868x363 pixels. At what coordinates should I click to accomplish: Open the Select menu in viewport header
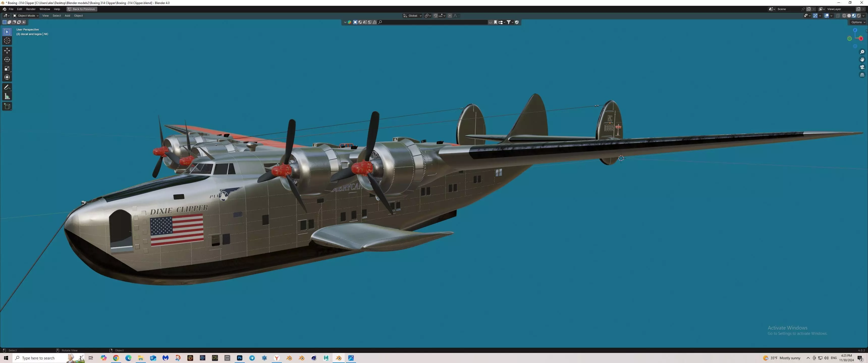(57, 15)
